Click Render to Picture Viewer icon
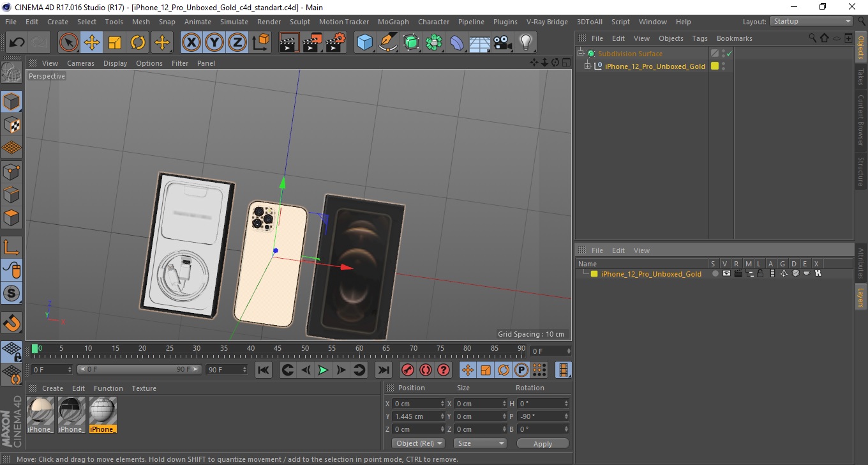The width and height of the screenshot is (868, 465). point(312,43)
